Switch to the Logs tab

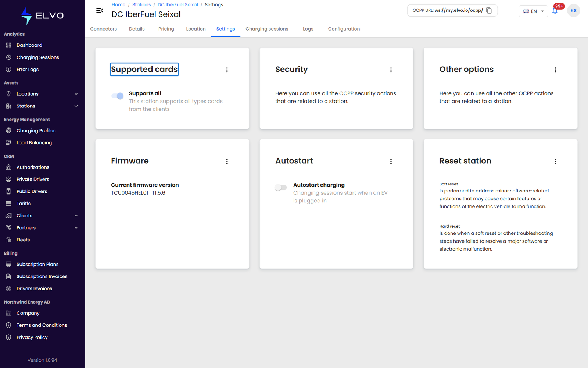point(308,29)
